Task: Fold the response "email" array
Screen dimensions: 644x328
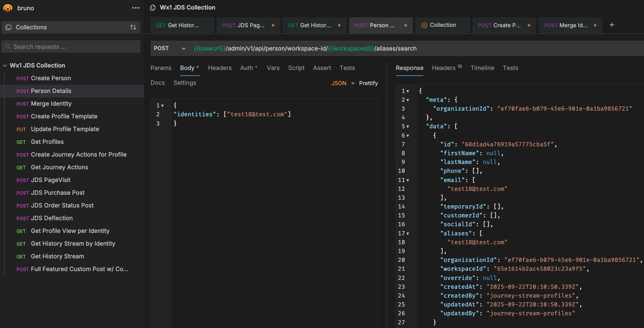Action: (x=408, y=180)
